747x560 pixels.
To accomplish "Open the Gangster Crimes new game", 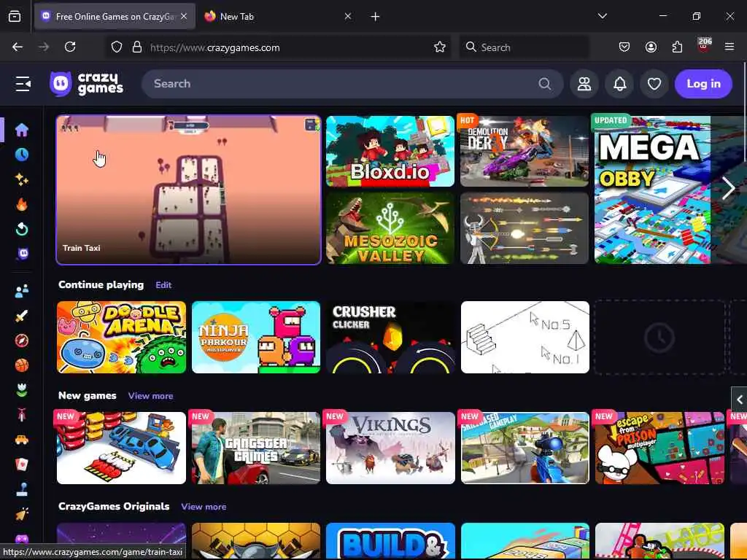I will (256, 448).
